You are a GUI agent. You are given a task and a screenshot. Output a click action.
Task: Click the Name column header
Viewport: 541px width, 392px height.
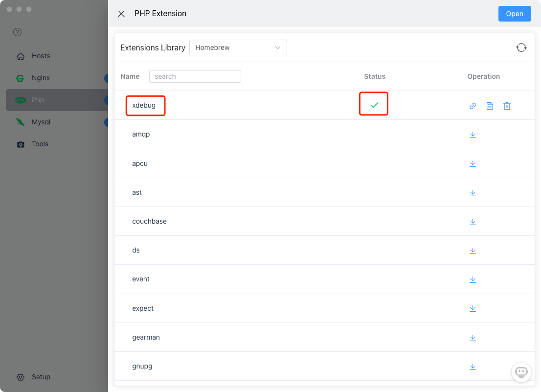[x=130, y=76]
